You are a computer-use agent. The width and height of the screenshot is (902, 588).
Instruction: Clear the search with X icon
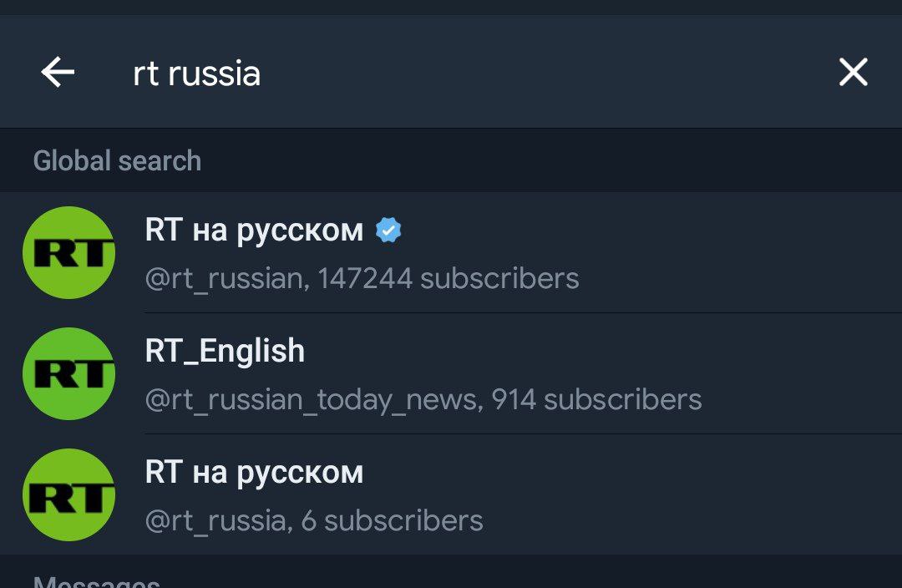pos(853,73)
